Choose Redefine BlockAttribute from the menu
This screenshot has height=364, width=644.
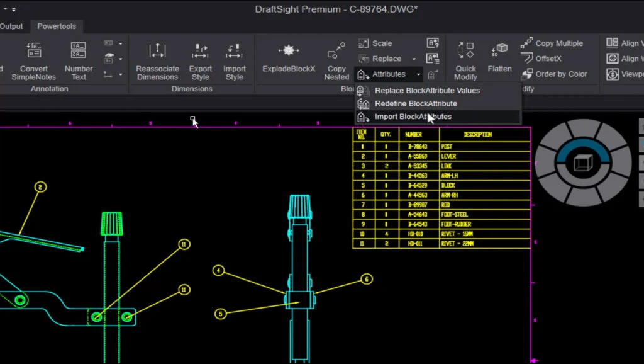[438, 104]
